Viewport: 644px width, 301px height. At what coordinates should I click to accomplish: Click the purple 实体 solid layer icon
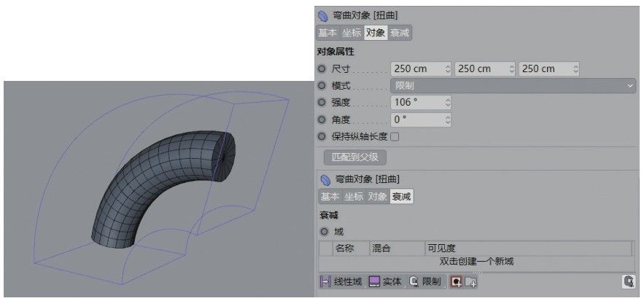click(374, 282)
